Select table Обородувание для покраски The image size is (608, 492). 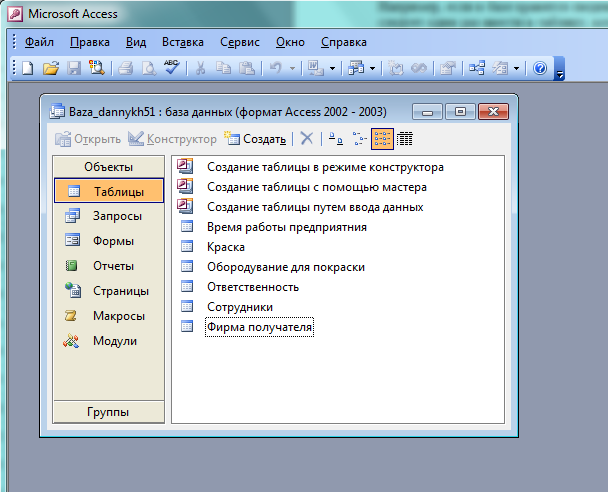(273, 267)
